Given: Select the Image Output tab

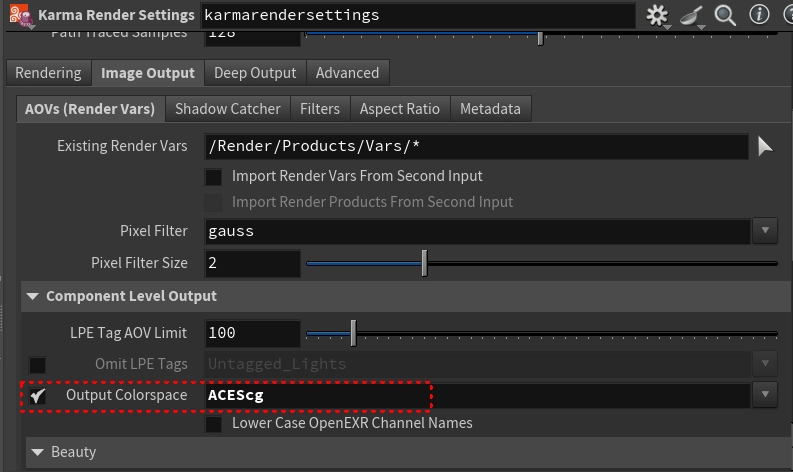Looking at the screenshot, I should coord(148,73).
